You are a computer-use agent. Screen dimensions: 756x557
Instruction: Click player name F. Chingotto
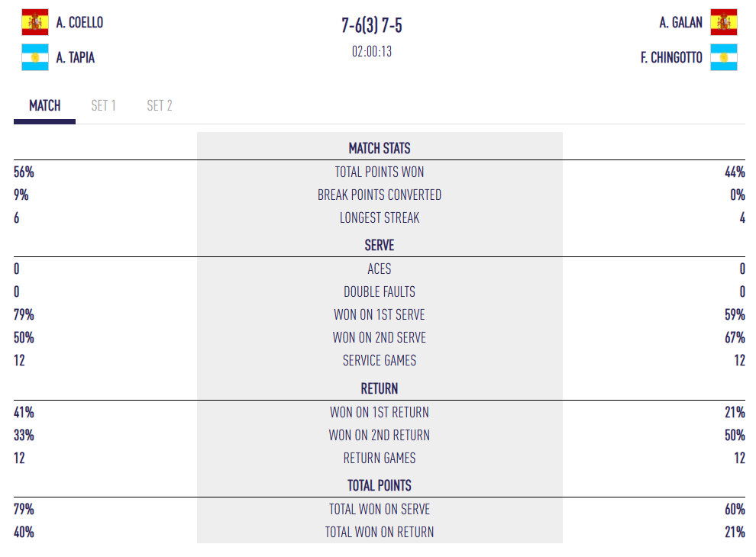tap(671, 58)
